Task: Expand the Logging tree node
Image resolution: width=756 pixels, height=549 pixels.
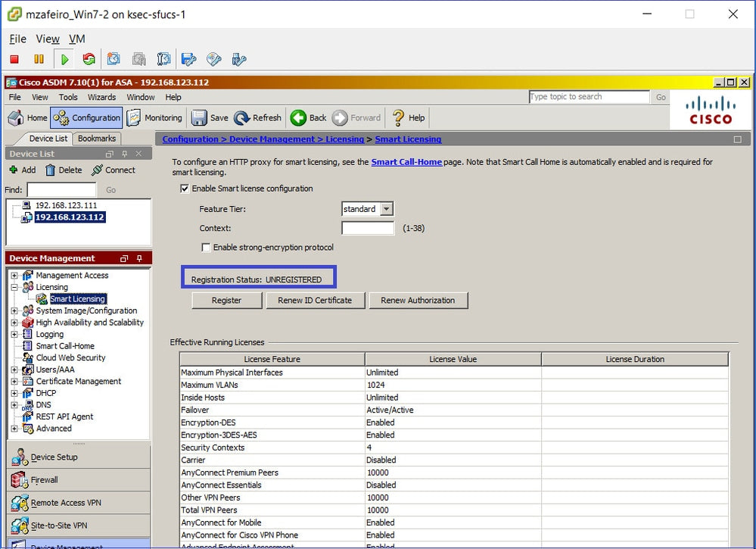Action: (15, 334)
